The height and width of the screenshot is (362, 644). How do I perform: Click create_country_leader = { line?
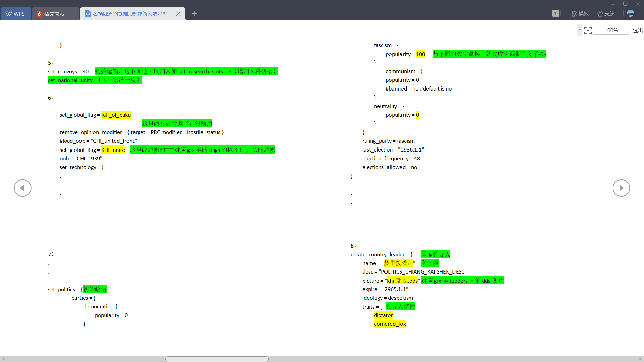click(x=381, y=255)
